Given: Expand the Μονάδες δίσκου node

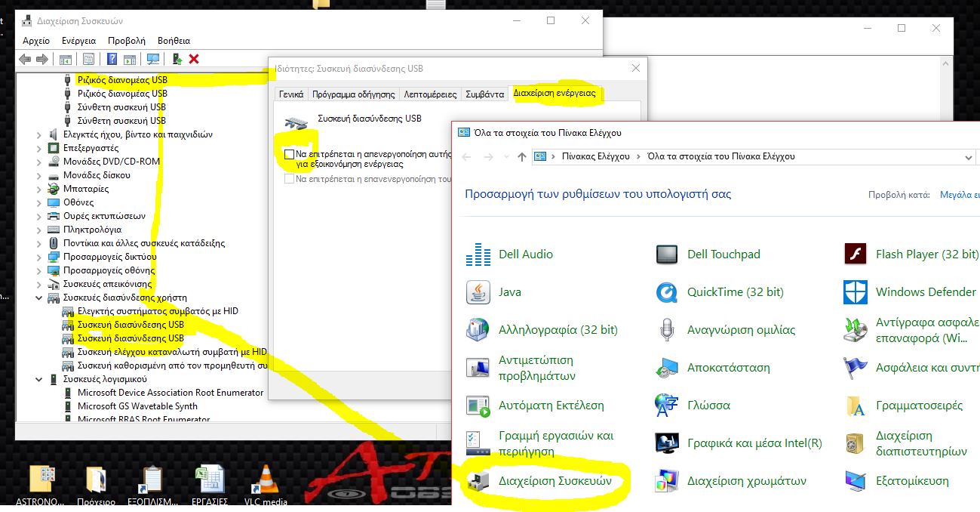Looking at the screenshot, I should (x=39, y=175).
